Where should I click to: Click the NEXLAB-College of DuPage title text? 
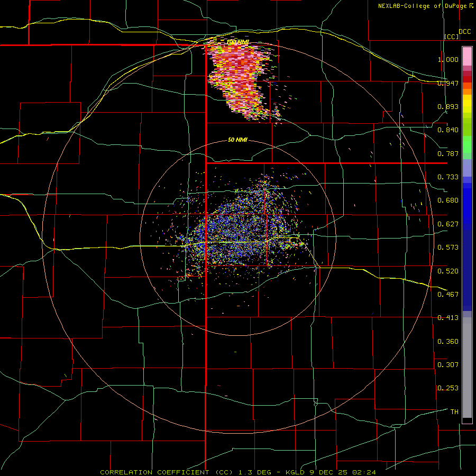point(426,6)
